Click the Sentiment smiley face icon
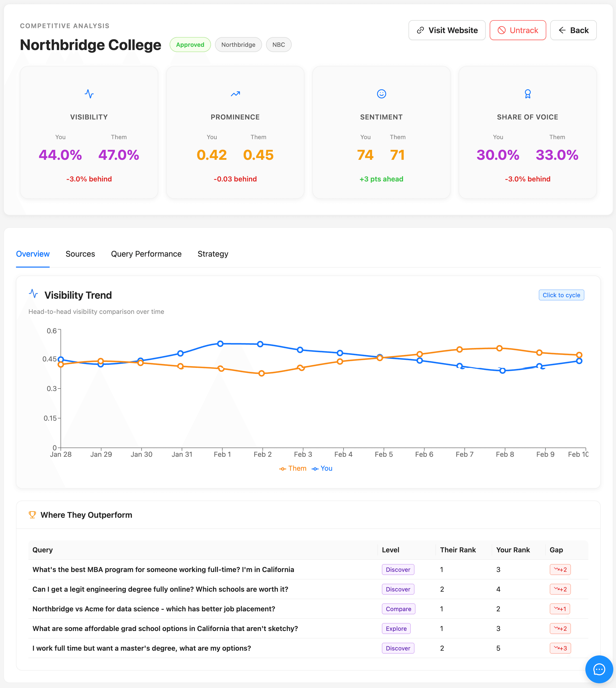 (381, 94)
